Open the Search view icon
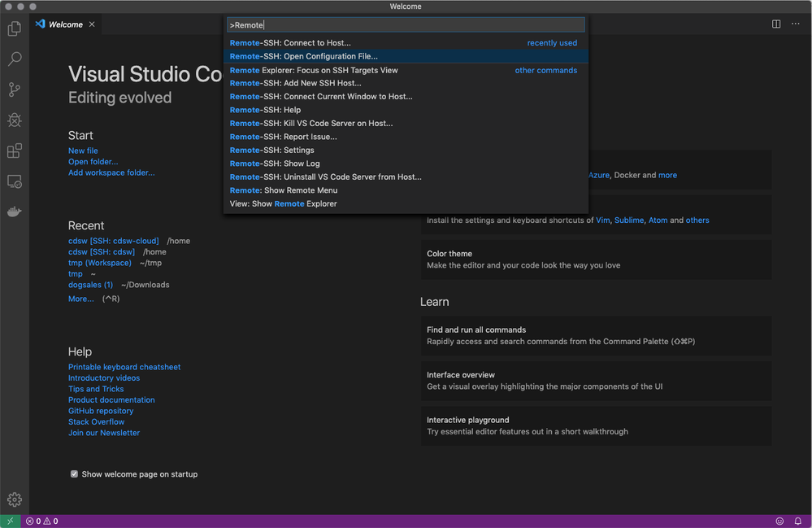 pyautogui.click(x=15, y=59)
